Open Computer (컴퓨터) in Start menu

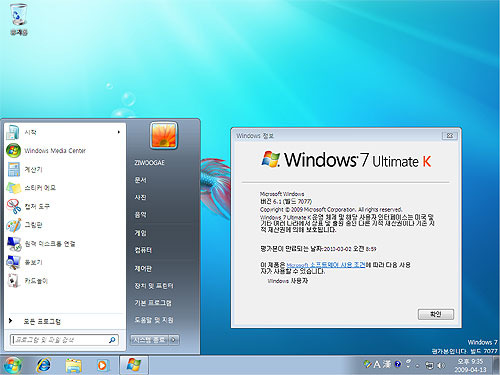pyautogui.click(x=143, y=250)
